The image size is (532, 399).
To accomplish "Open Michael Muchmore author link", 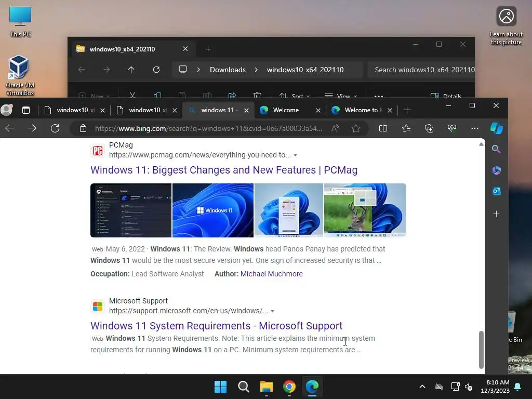I will coord(271,274).
